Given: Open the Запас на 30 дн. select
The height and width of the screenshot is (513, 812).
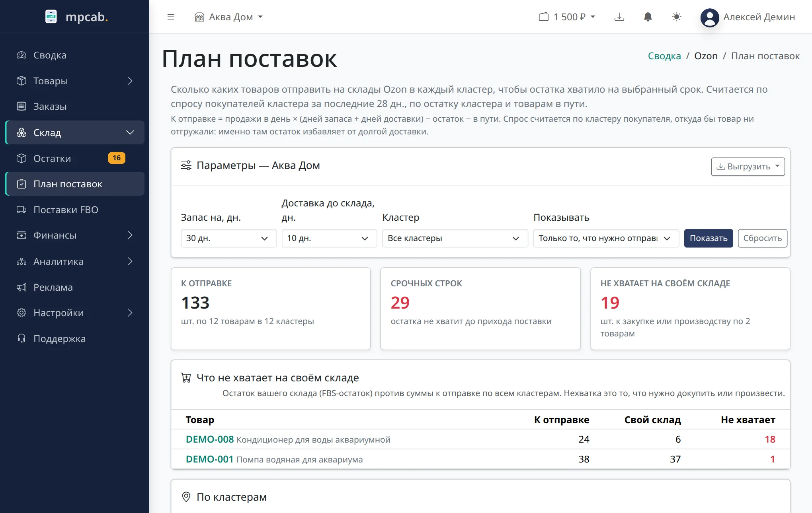Looking at the screenshot, I should point(229,238).
